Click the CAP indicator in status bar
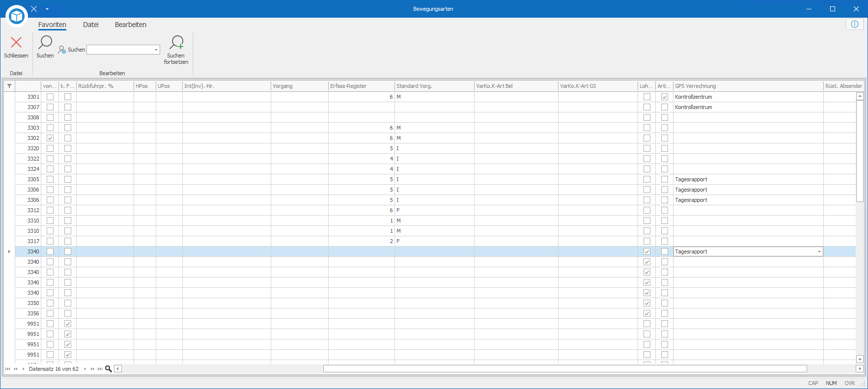868x389 pixels. coord(813,383)
